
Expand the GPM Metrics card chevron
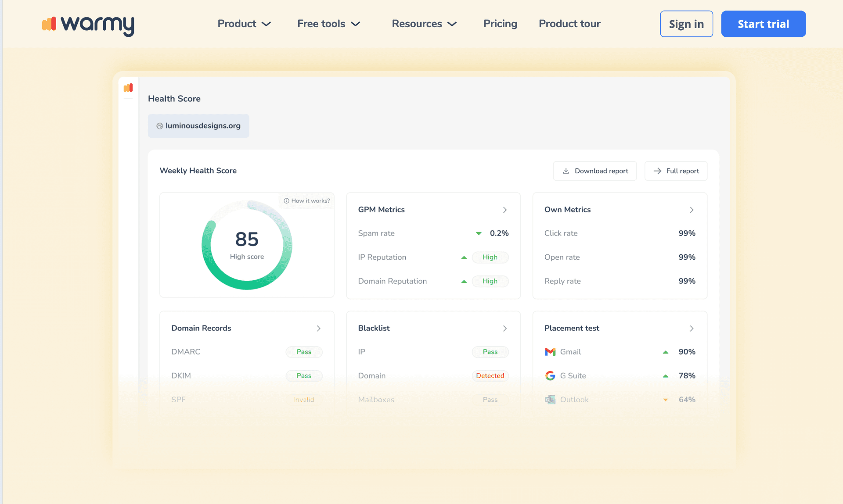pyautogui.click(x=505, y=210)
